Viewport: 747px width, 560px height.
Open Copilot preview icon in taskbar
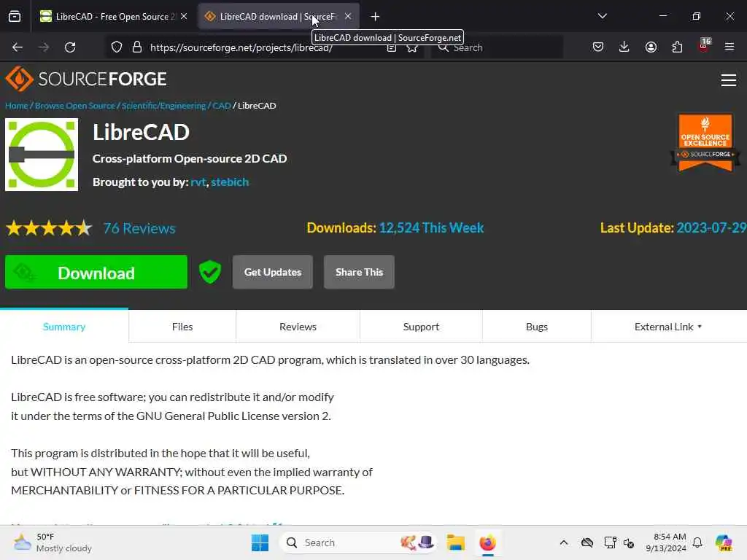click(723, 542)
